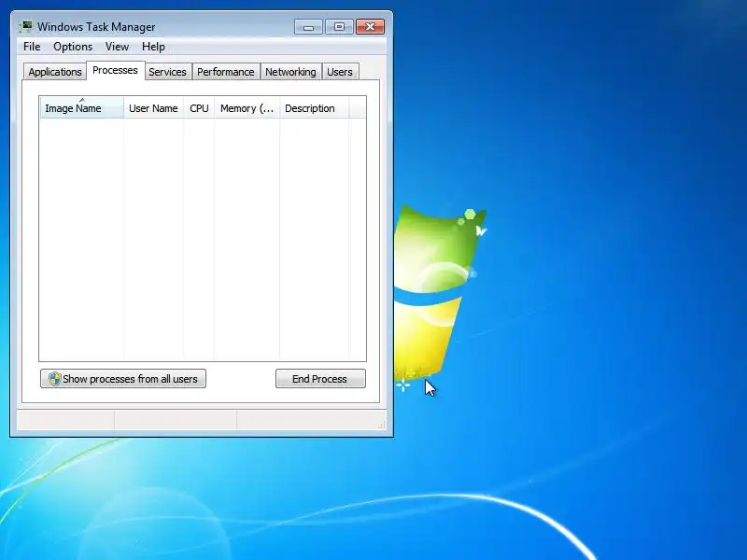Screen dimensions: 747x560
Task: Open the Help menu
Action: (153, 47)
